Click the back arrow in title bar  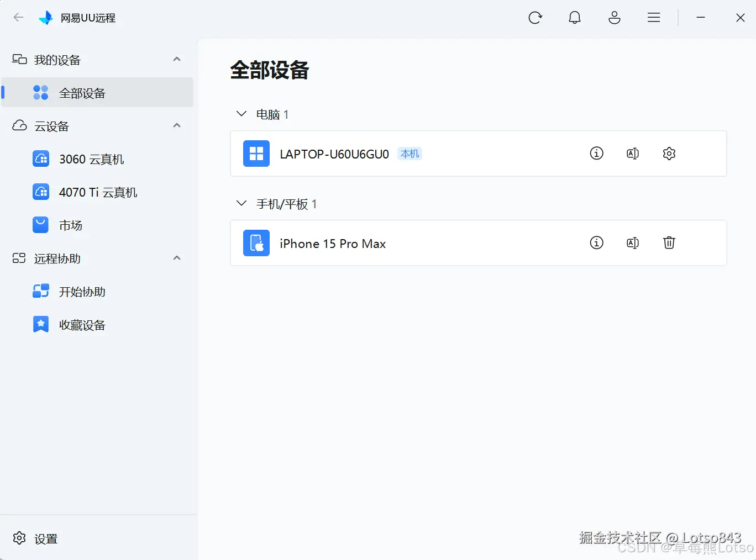click(18, 17)
